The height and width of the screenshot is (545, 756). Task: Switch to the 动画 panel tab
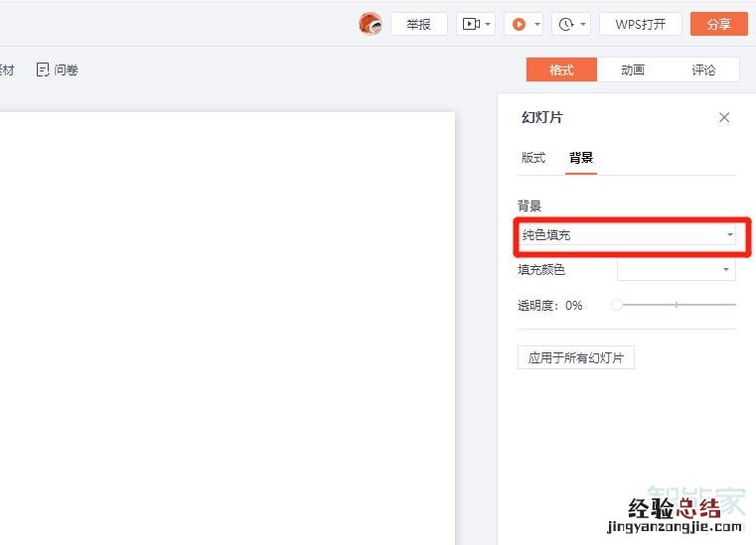633,69
